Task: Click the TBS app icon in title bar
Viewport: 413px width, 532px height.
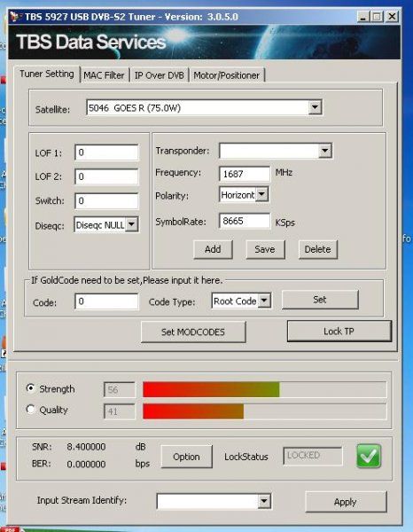Action: point(14,16)
